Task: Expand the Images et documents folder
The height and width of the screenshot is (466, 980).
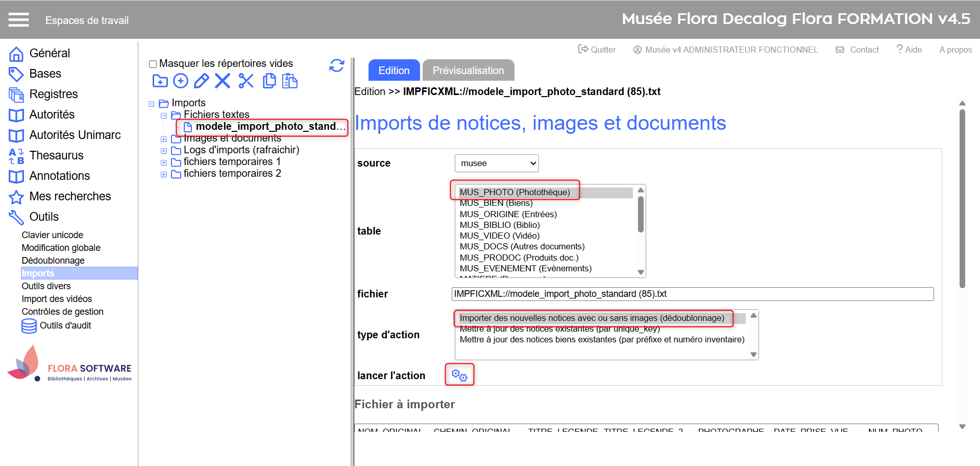Action: pyautogui.click(x=163, y=139)
